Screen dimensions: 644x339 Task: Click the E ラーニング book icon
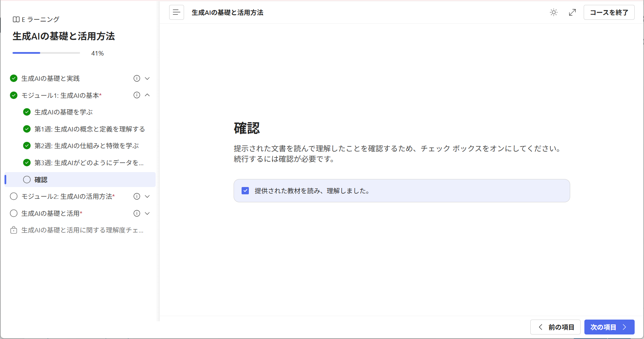(x=16, y=19)
